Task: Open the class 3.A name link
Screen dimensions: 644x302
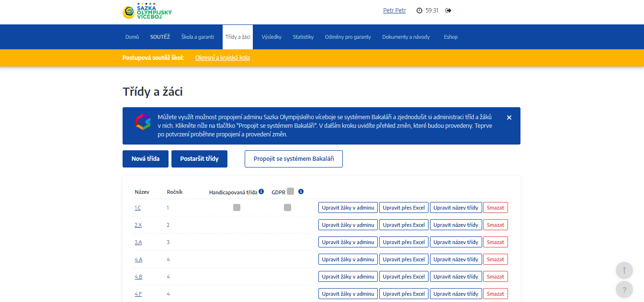Action: (138, 242)
